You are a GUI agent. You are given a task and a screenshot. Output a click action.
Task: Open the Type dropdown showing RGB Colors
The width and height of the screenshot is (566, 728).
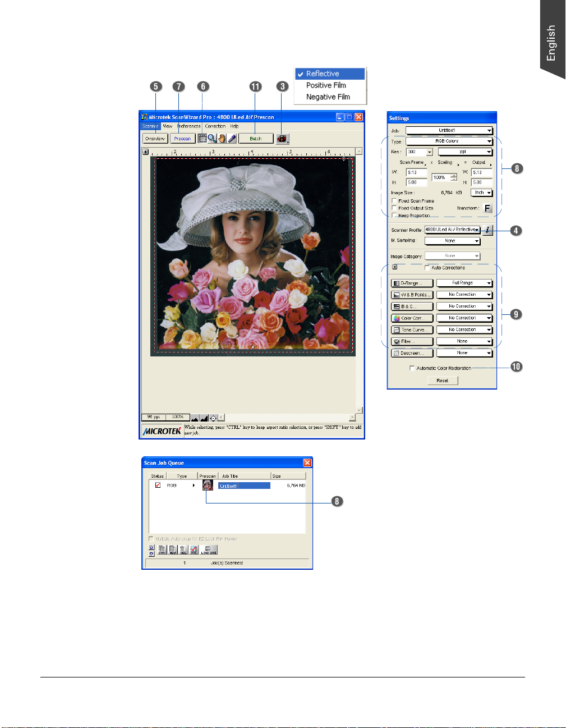click(449, 141)
